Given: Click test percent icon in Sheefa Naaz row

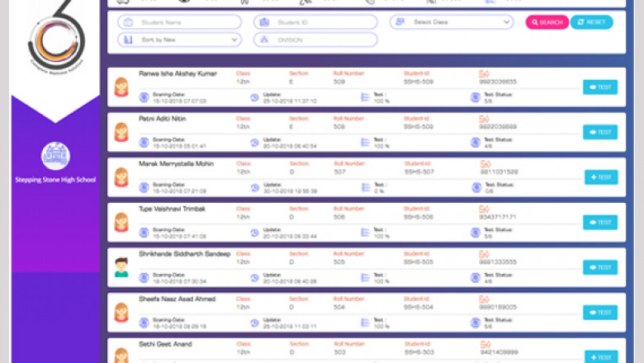Looking at the screenshot, I should 365,323.
